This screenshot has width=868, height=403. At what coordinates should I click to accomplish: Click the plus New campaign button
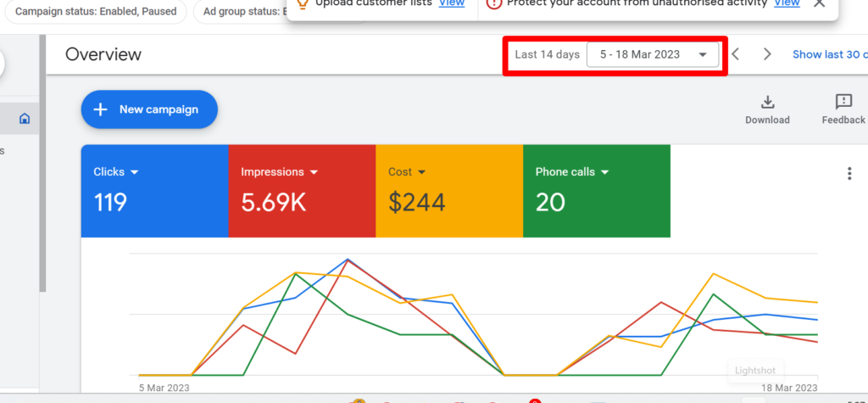tap(149, 109)
